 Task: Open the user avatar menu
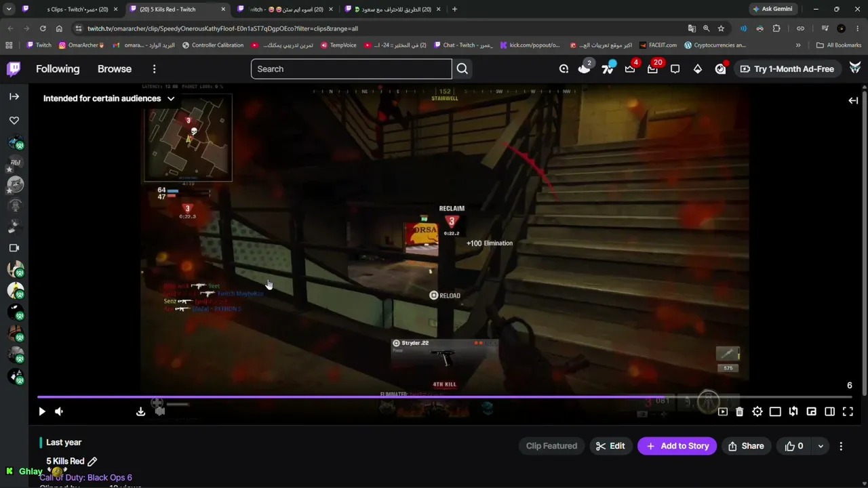(855, 68)
